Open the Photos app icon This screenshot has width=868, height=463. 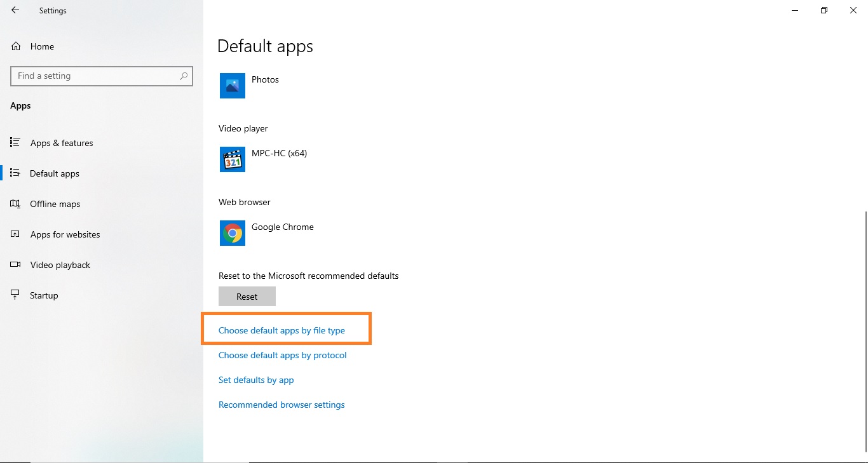(x=232, y=86)
